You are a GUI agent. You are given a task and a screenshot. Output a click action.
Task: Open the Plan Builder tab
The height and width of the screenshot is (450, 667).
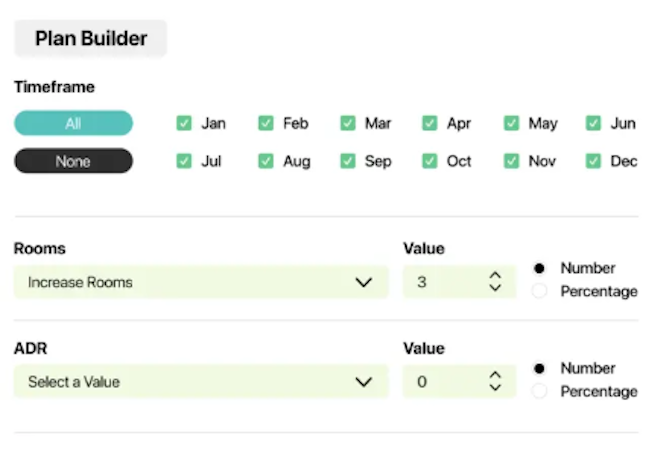[90, 39]
